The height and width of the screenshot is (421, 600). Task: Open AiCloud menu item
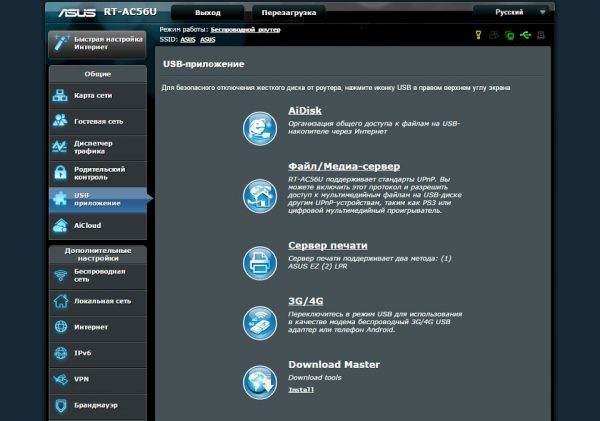98,226
